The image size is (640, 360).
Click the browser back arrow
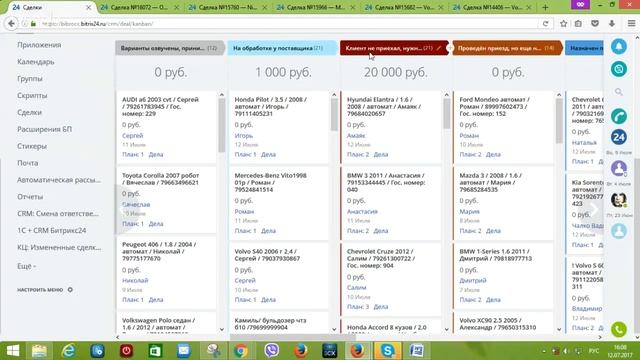[11, 24]
